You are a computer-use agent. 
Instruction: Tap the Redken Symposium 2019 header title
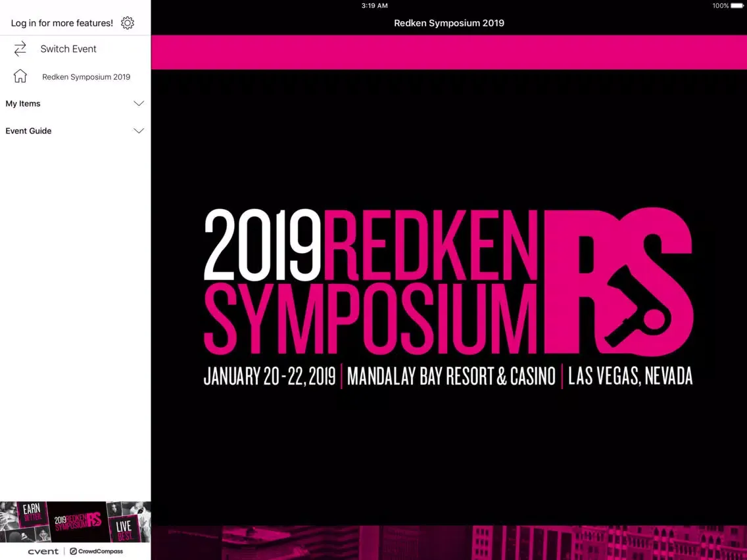[448, 23]
